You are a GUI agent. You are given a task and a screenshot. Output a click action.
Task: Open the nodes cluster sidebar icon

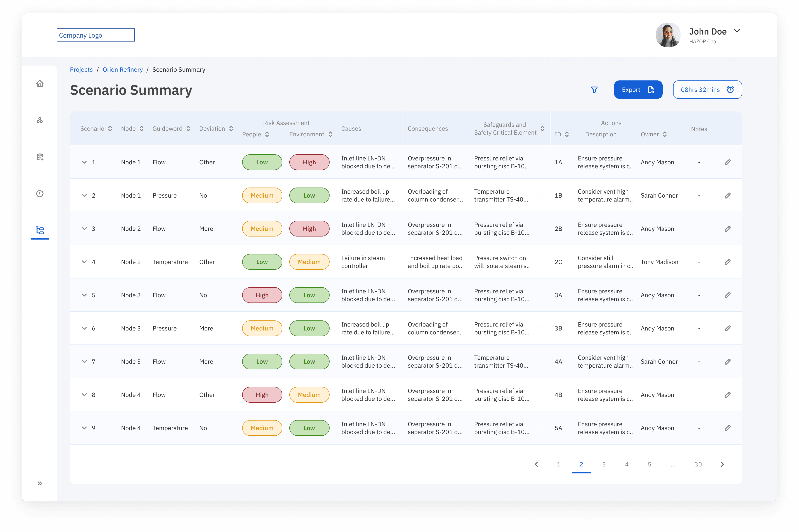[40, 120]
